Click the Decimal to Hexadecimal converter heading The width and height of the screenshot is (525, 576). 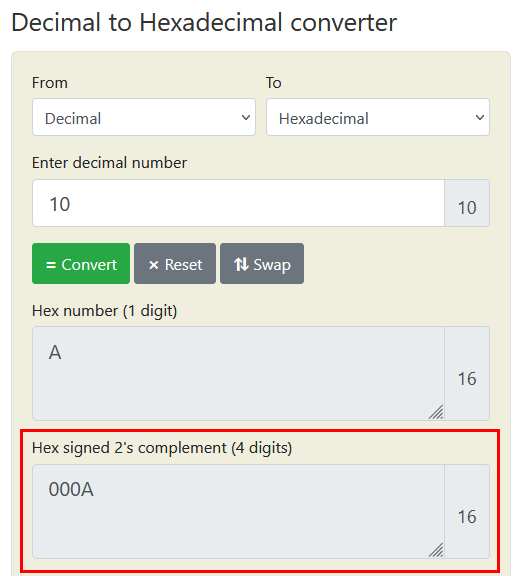204,23
